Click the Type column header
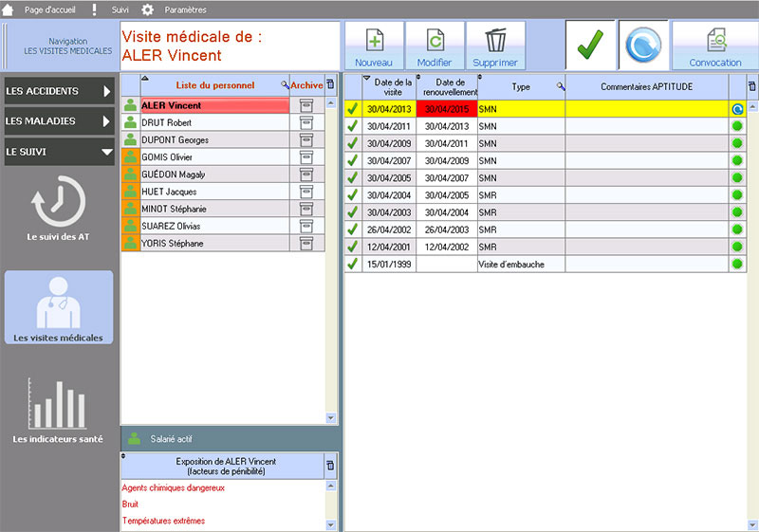 521,87
